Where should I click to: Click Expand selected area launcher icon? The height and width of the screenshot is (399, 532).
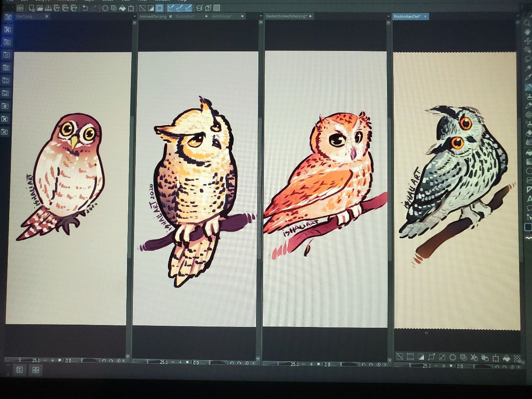point(431,357)
